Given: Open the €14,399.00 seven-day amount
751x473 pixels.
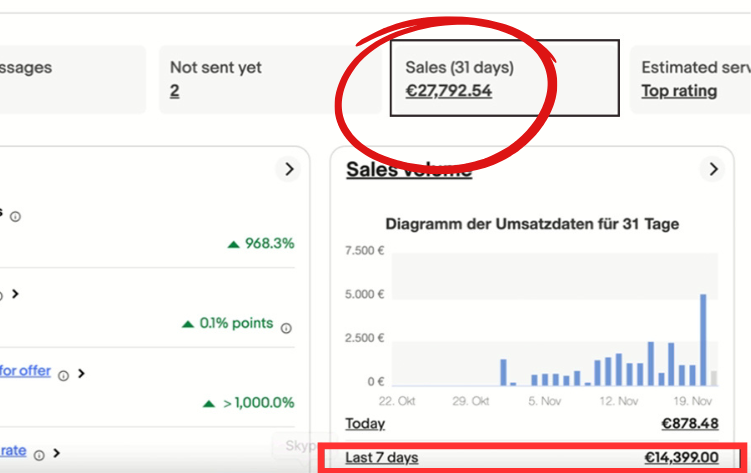Looking at the screenshot, I should [681, 458].
